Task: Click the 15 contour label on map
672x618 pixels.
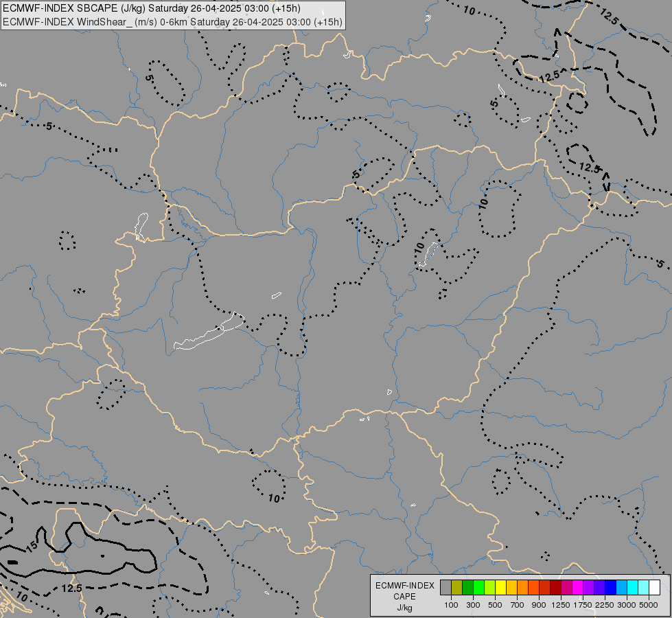Action: click(x=32, y=547)
